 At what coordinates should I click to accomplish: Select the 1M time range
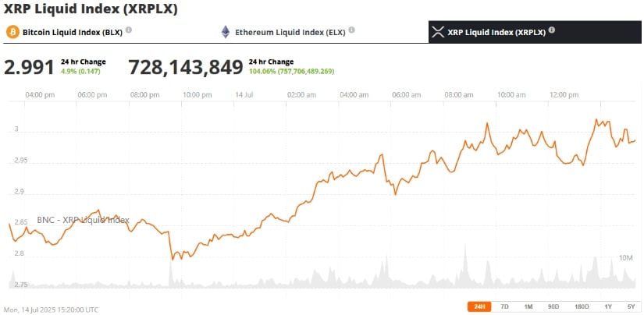coord(528,306)
